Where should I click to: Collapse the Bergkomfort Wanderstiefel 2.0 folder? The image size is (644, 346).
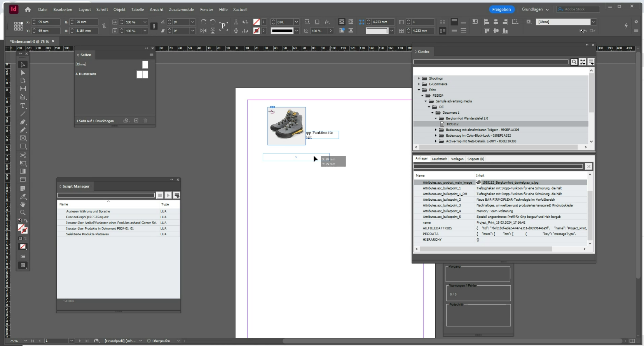click(x=436, y=118)
